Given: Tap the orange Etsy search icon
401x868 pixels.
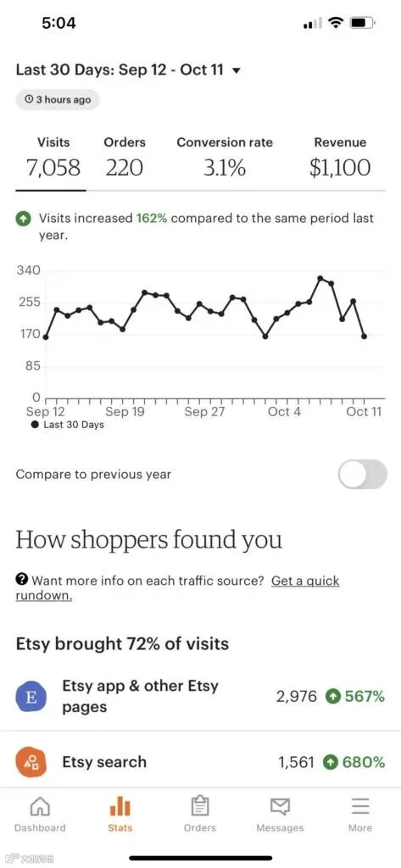Looking at the screenshot, I should coord(31,762).
